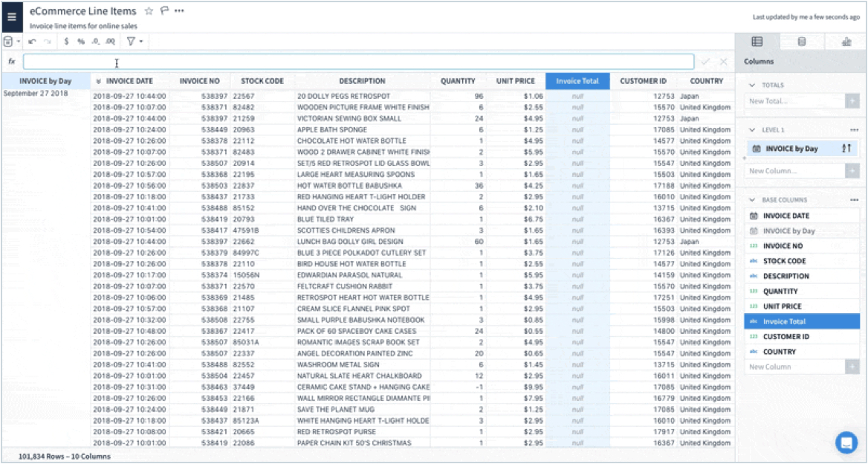Click into the formula bar input

[x=358, y=62]
